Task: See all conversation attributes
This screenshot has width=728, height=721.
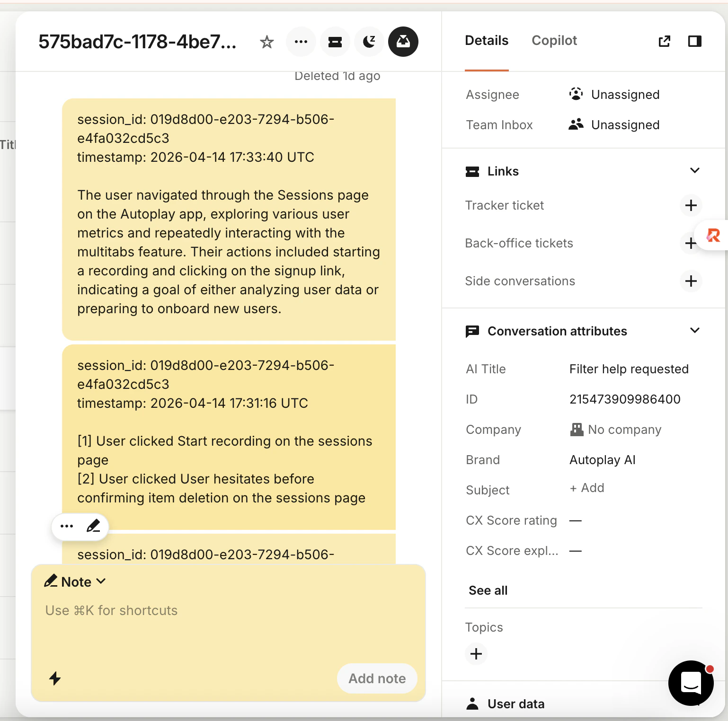Action: [488, 590]
